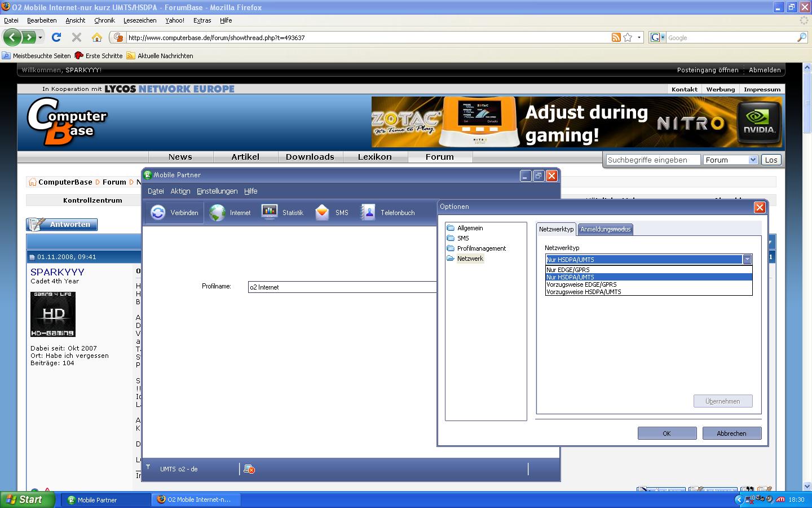The width and height of the screenshot is (812, 508).
Task: Click the Windows Start button
Action: 28,500
